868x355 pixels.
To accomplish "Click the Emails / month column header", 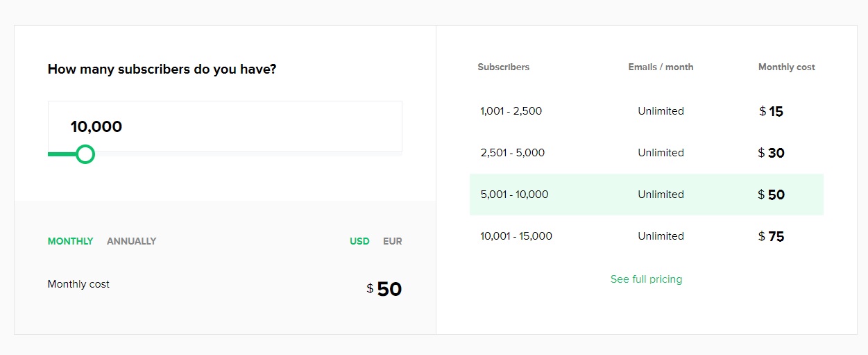I will point(661,67).
